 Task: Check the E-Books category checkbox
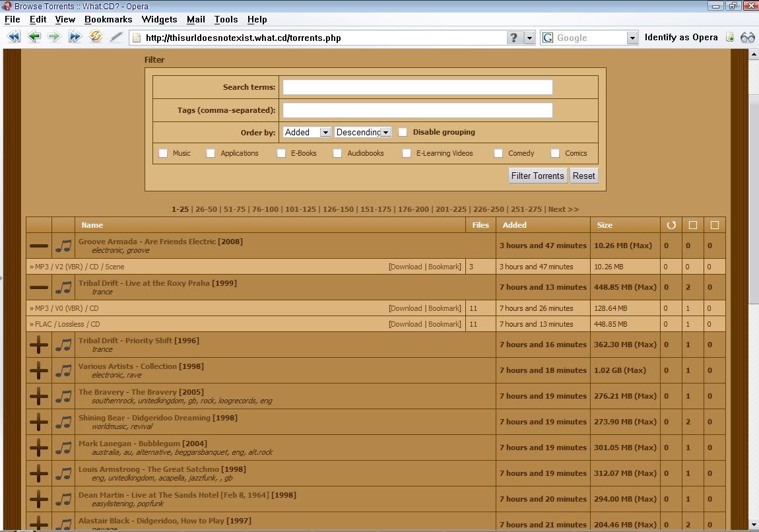click(x=281, y=153)
